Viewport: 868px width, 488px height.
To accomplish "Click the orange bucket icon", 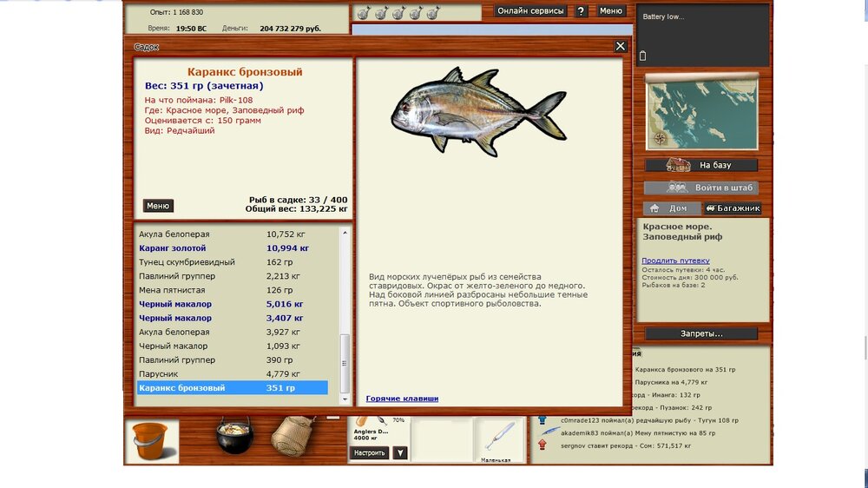I will pyautogui.click(x=151, y=441).
